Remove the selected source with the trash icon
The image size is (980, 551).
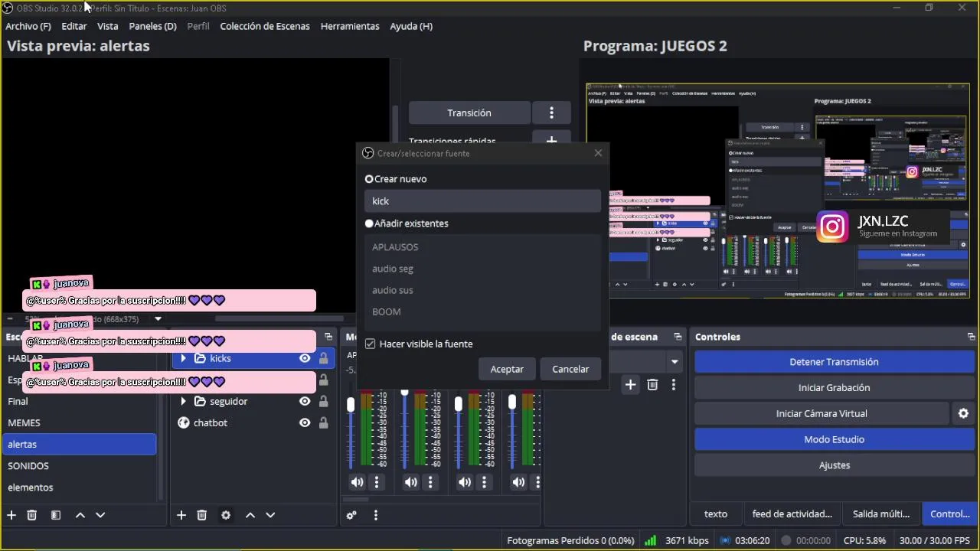coord(202,515)
